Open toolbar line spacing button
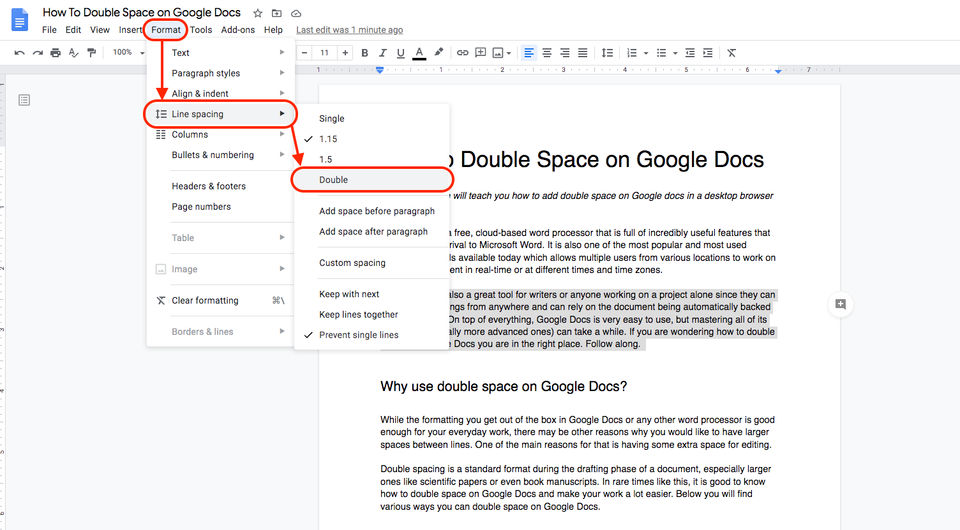960x530 pixels. pyautogui.click(x=607, y=53)
